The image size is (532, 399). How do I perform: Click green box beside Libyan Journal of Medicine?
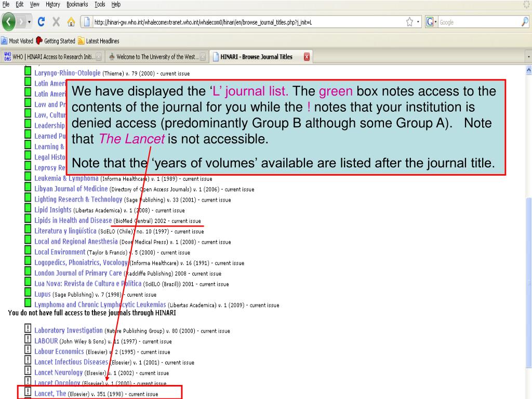point(28,187)
